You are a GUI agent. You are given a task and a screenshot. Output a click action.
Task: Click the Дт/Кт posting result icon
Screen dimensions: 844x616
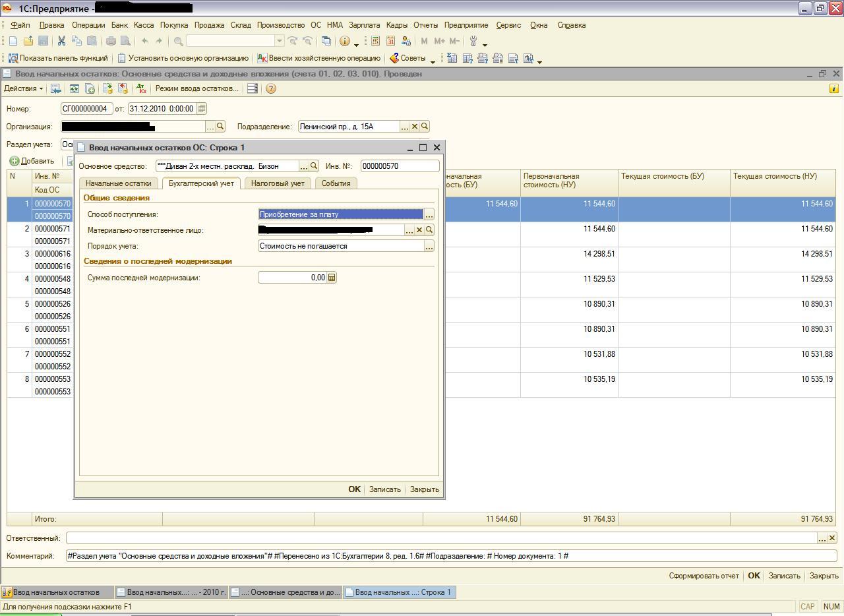tap(141, 88)
